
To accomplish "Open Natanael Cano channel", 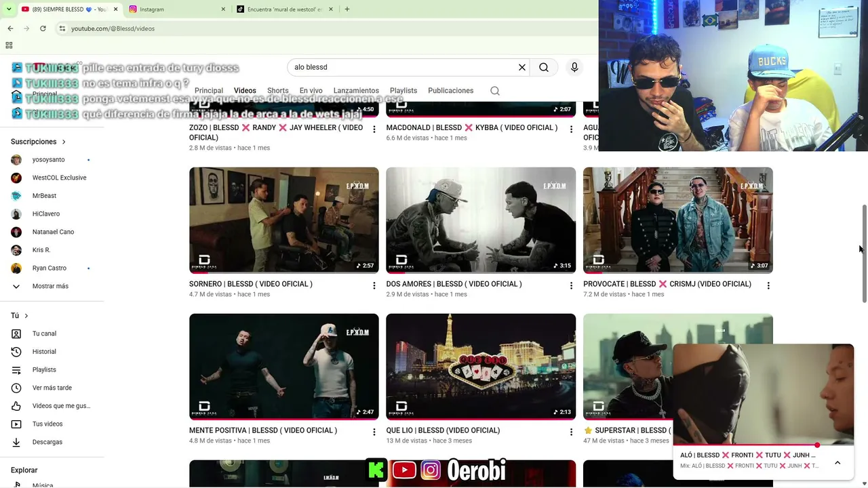I will (53, 232).
